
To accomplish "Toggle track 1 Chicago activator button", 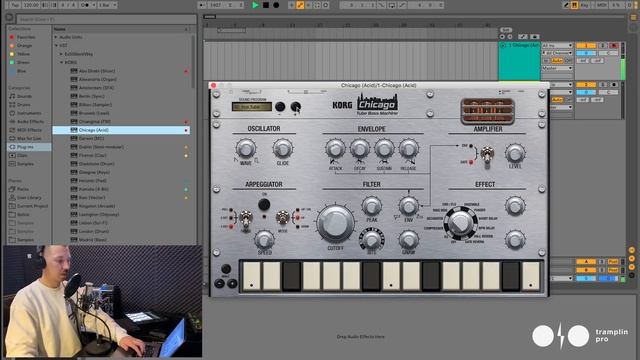I will 586,45.
